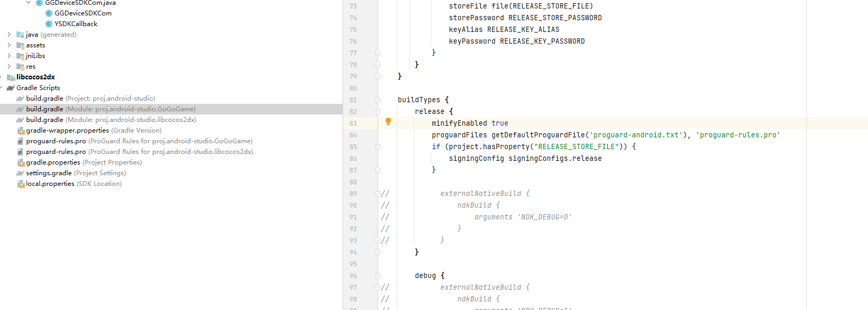The image size is (868, 310).
Task: Select build.gradle (Module: proj.android-studio.GoGoGame)
Action: click(171, 109)
